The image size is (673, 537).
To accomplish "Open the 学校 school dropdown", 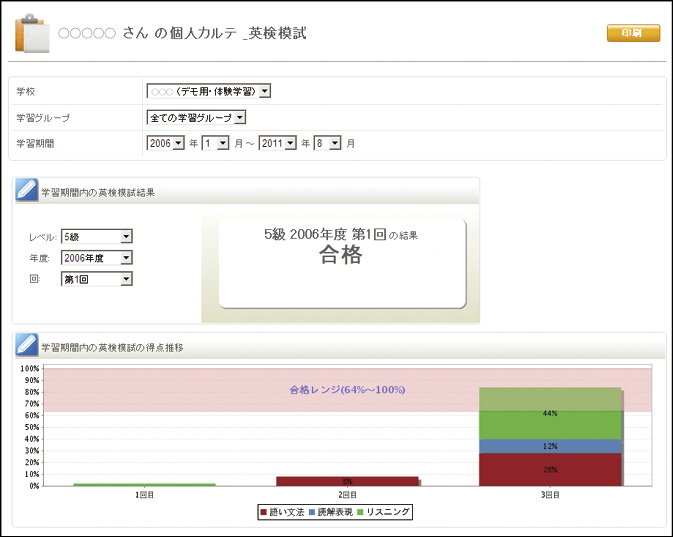I will [209, 91].
